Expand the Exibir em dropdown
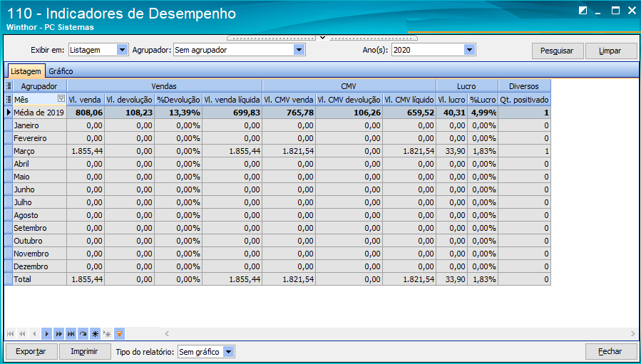Screen dimensions: 641x364 122,50
